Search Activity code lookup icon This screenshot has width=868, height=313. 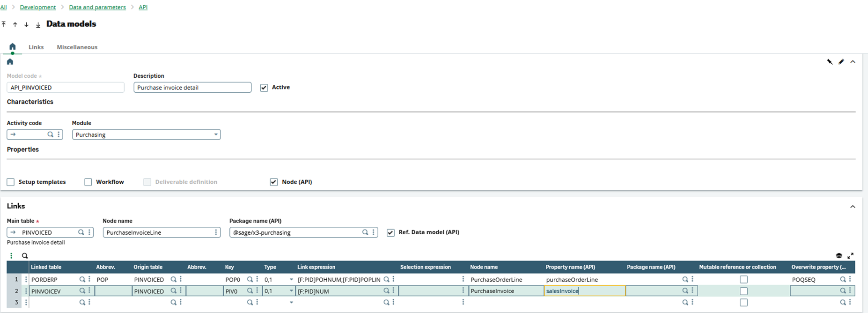(51, 134)
